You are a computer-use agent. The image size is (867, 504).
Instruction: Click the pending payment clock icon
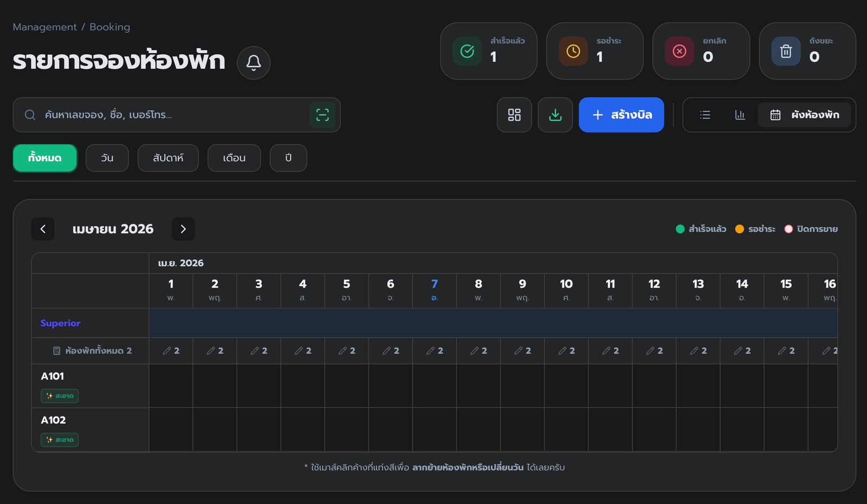[573, 51]
